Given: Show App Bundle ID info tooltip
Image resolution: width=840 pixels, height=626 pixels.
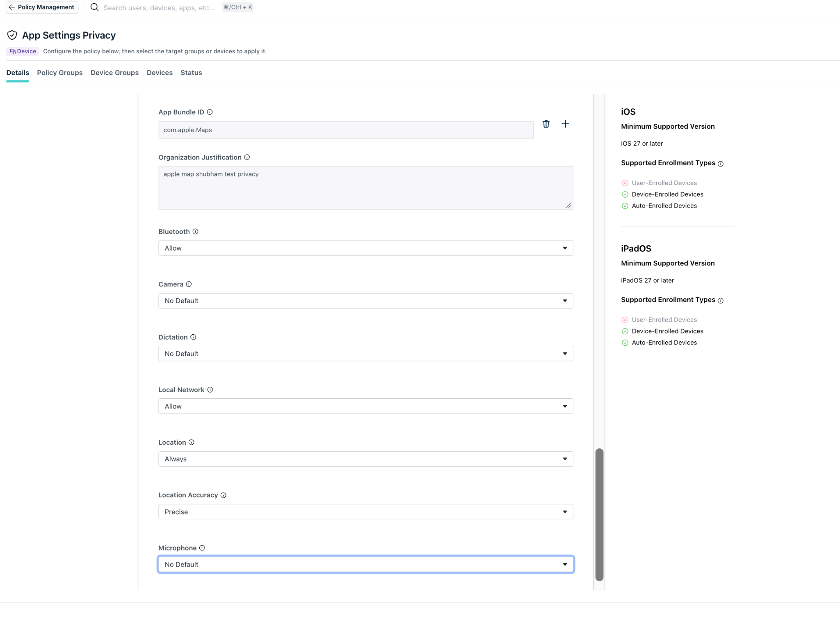Looking at the screenshot, I should click(x=210, y=112).
